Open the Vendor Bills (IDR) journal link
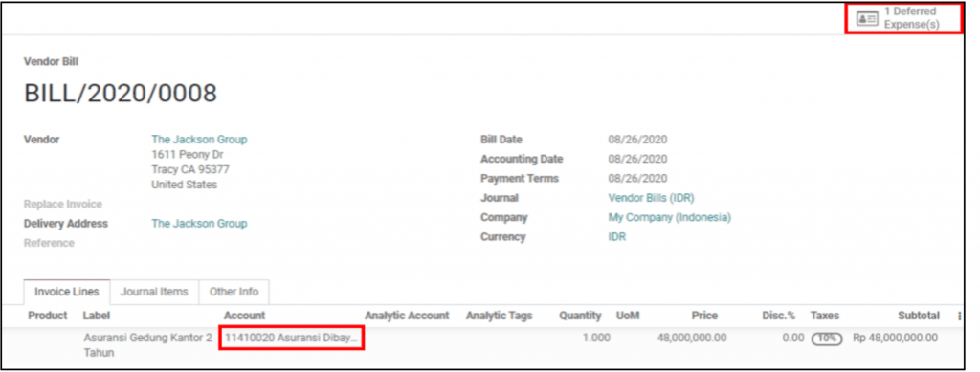 651,198
